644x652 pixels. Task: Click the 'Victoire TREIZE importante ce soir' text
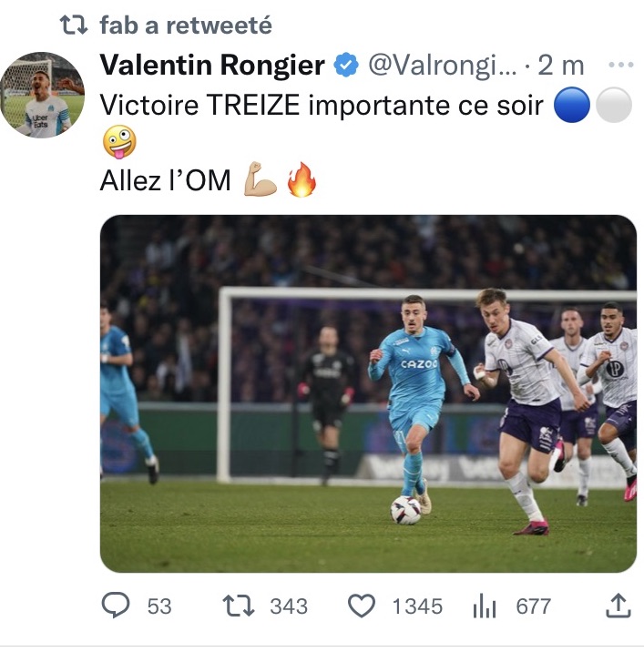(x=323, y=106)
